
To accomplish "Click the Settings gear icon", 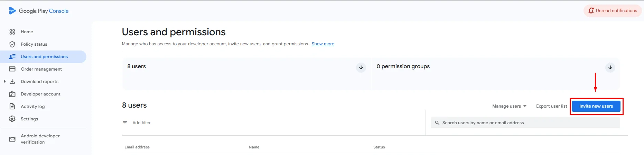I will click(12, 119).
